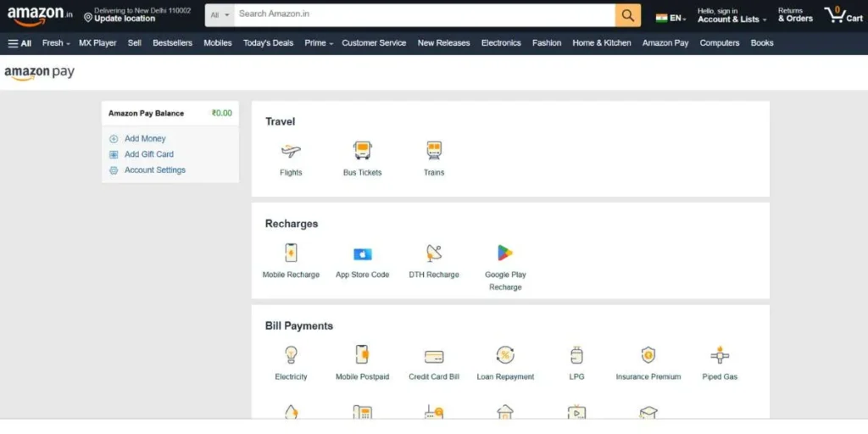Open the Insurance Premium icon
This screenshot has height=434, width=868.
(x=648, y=354)
